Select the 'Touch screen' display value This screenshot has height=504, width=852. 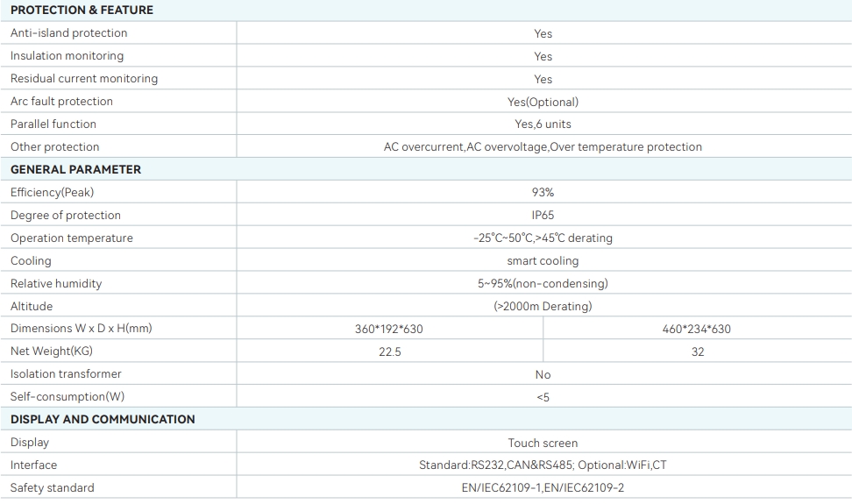pos(543,444)
